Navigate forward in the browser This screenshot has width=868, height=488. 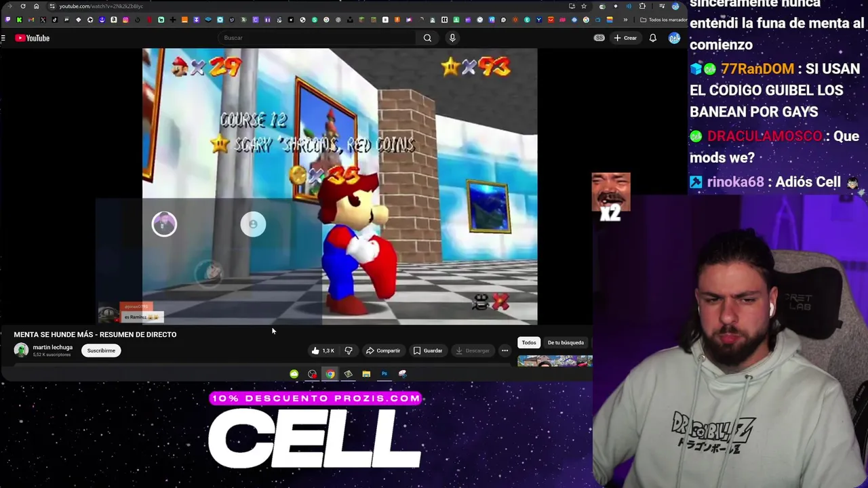(9, 6)
